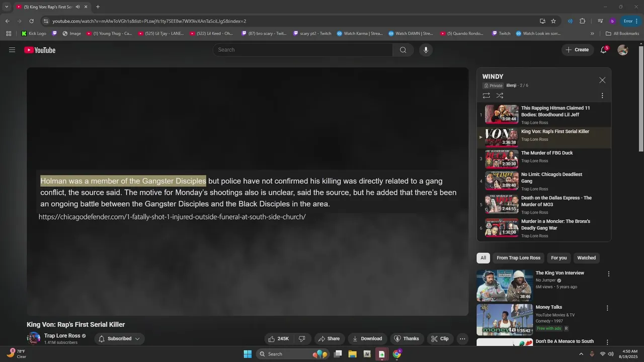
Task: Open Kick Logo bookmark
Action: coord(34,34)
